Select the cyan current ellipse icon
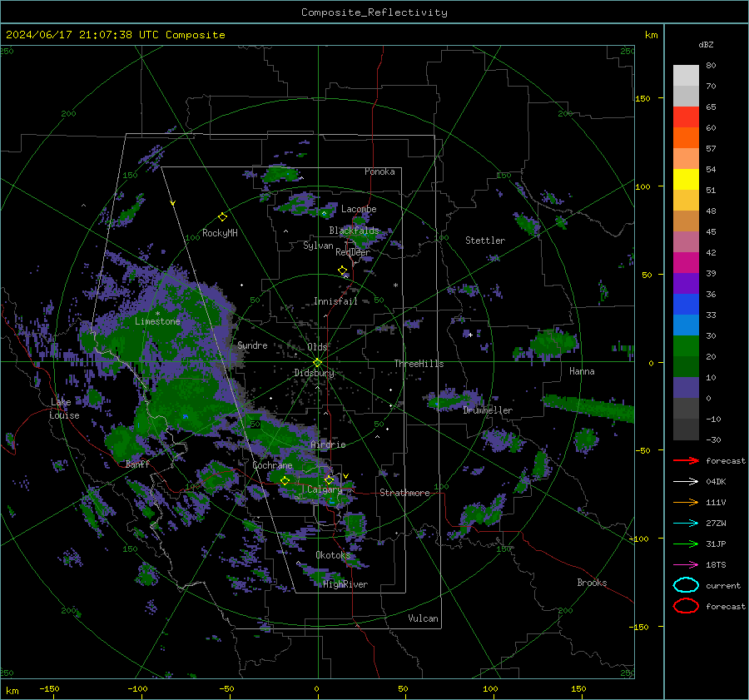 tap(686, 585)
